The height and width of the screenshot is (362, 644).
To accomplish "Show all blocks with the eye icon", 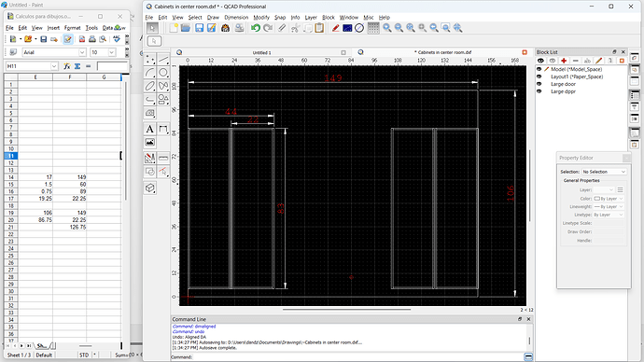I will [540, 61].
